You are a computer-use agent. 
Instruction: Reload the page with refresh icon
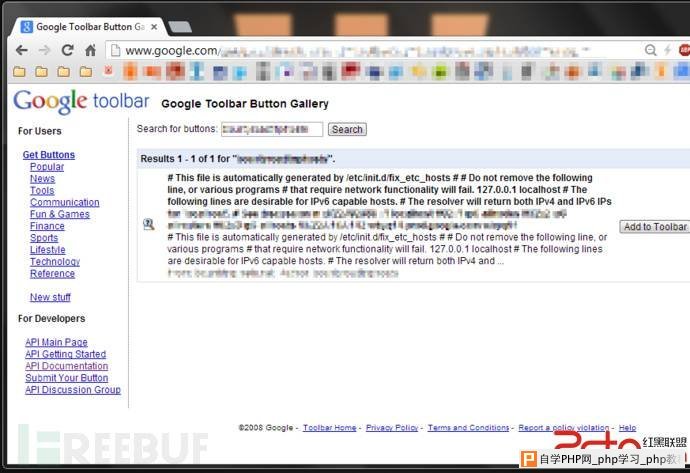[67, 50]
